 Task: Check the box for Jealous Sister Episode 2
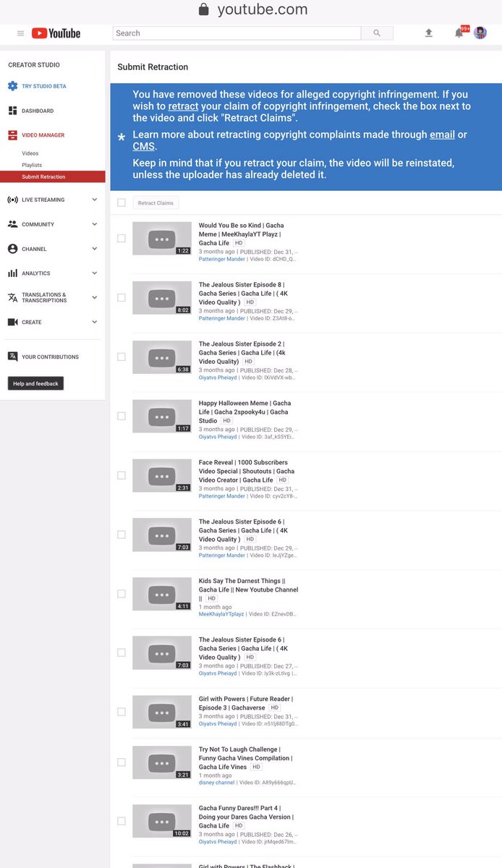(x=122, y=357)
